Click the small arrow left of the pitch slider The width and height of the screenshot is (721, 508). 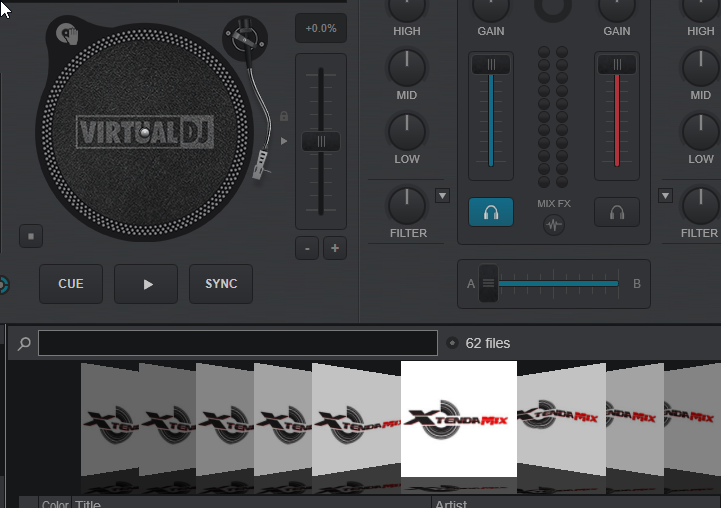(284, 141)
